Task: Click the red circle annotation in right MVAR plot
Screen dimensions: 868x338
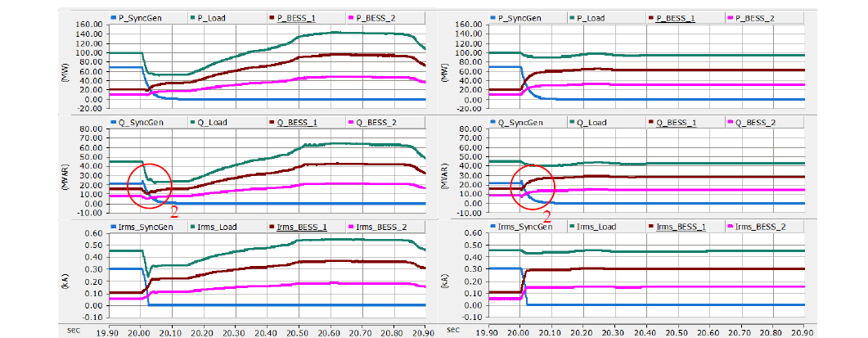Action: click(x=533, y=184)
